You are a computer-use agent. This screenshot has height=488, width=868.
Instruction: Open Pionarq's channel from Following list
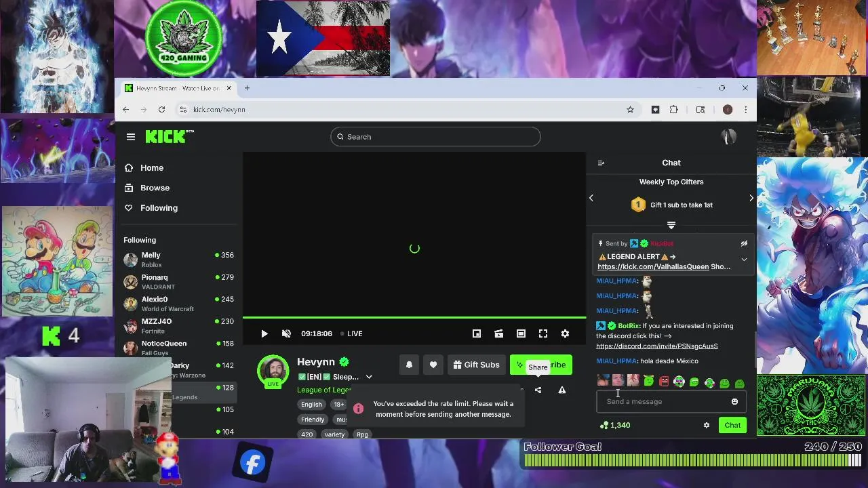coord(179,281)
